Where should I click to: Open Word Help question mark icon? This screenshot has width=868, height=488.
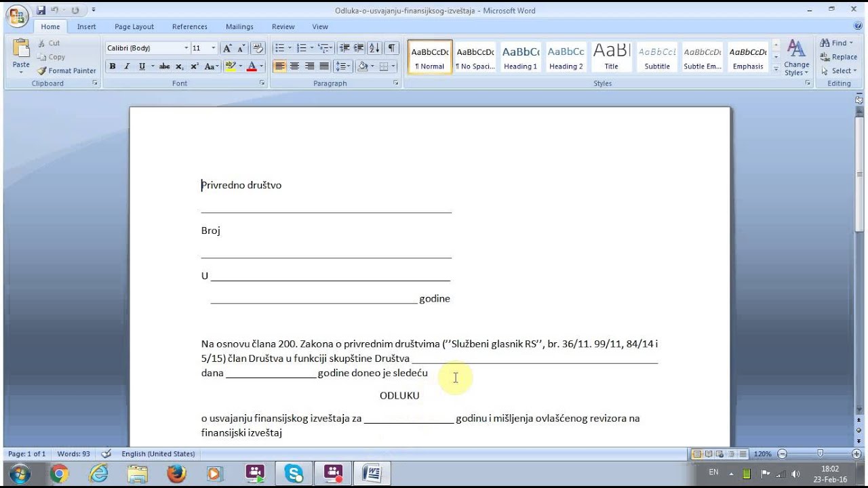(x=858, y=26)
